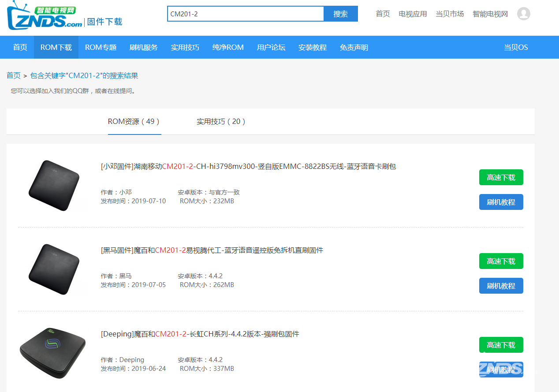The image size is (559, 392).
Task: Click the 搜索 search button
Action: point(341,14)
